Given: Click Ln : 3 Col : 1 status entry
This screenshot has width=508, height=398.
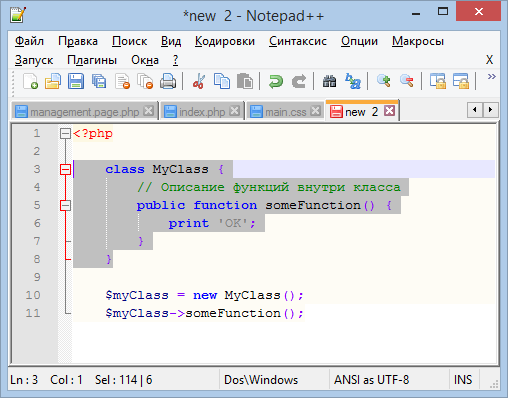Looking at the screenshot, I should (x=46, y=380).
